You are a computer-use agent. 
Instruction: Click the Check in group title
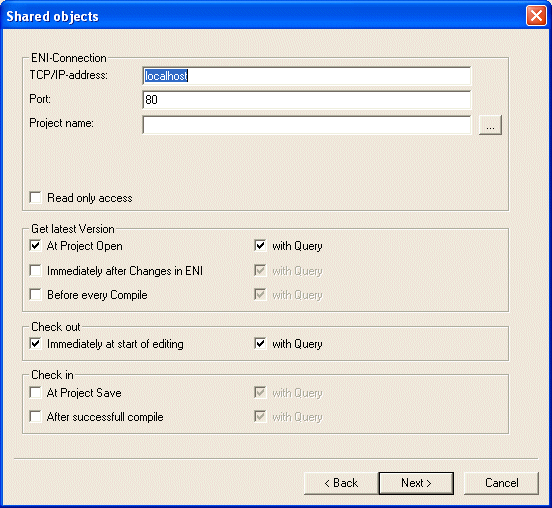tap(52, 375)
